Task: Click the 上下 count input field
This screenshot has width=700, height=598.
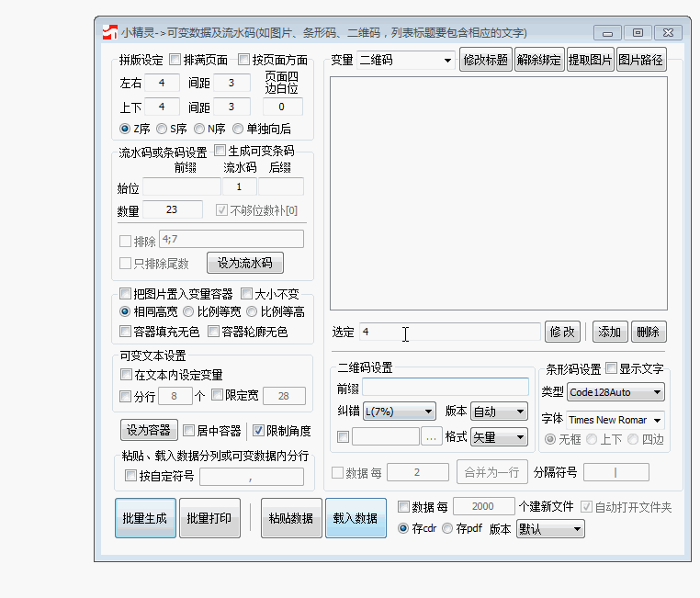Action: pyautogui.click(x=162, y=107)
